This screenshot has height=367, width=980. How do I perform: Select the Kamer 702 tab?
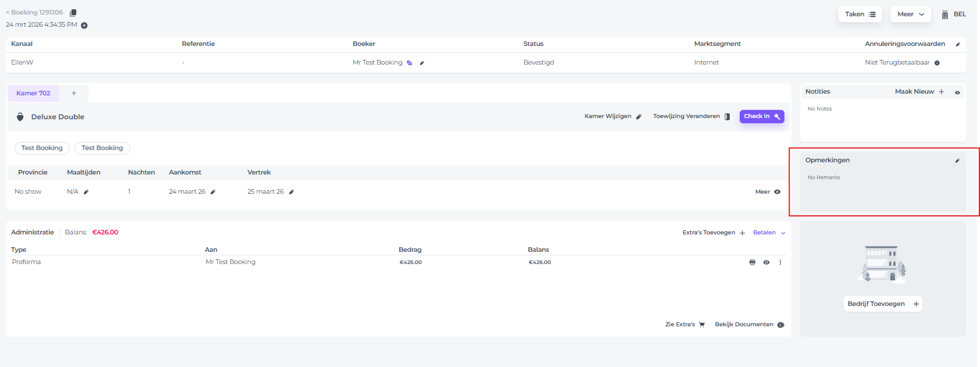(x=33, y=93)
